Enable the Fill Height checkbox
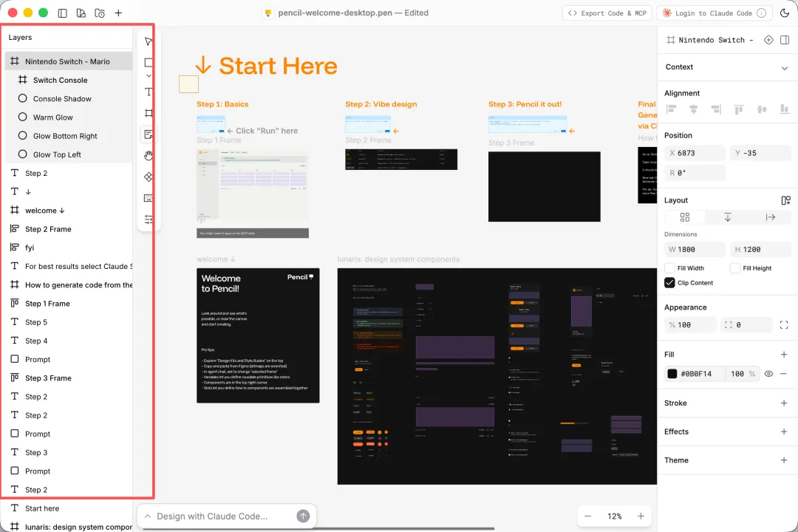798x532 pixels. coord(735,267)
